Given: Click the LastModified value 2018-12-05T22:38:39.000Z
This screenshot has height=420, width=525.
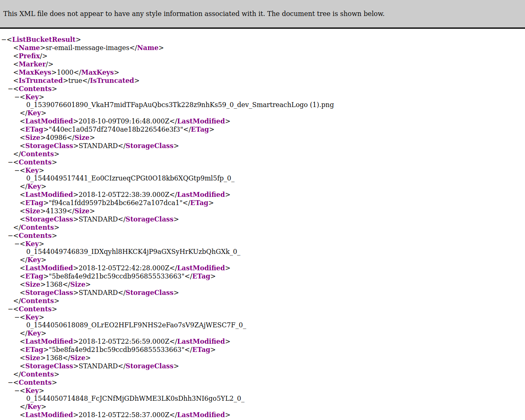Looking at the screenshot, I should point(124,195).
